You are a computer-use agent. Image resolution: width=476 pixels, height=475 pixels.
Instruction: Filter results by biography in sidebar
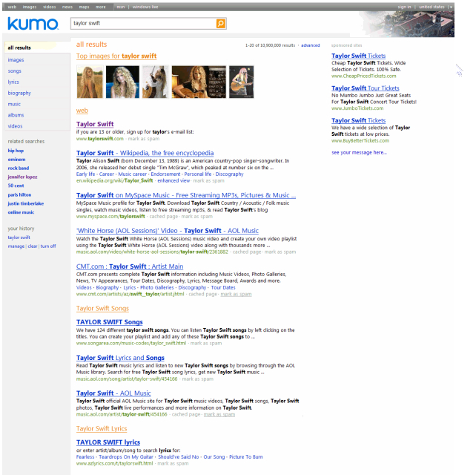tap(19, 93)
